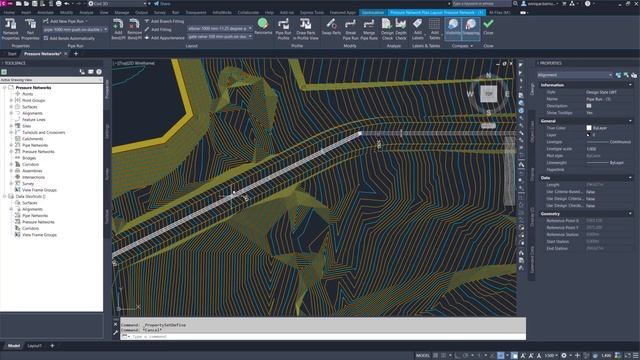Add a new drawing tab with plus
Screen dimensions: 640x360
(76, 53)
